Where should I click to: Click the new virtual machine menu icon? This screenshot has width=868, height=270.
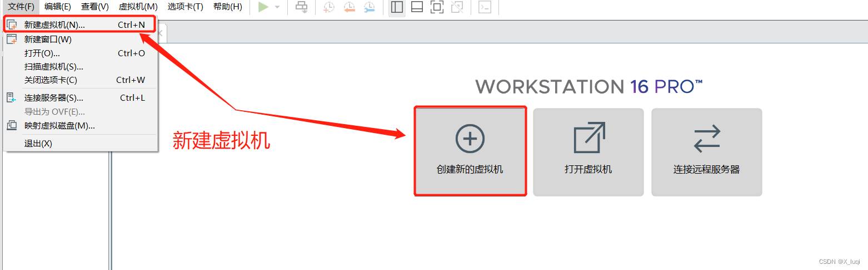coord(12,25)
